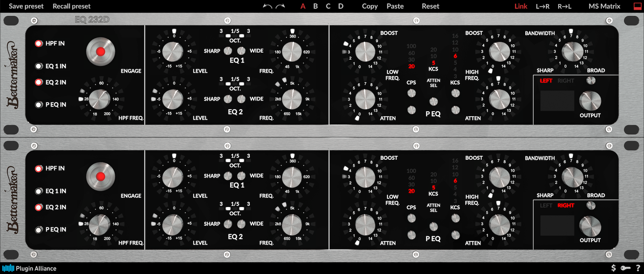Select preset slot B
This screenshot has height=274, width=644.
(x=315, y=6)
